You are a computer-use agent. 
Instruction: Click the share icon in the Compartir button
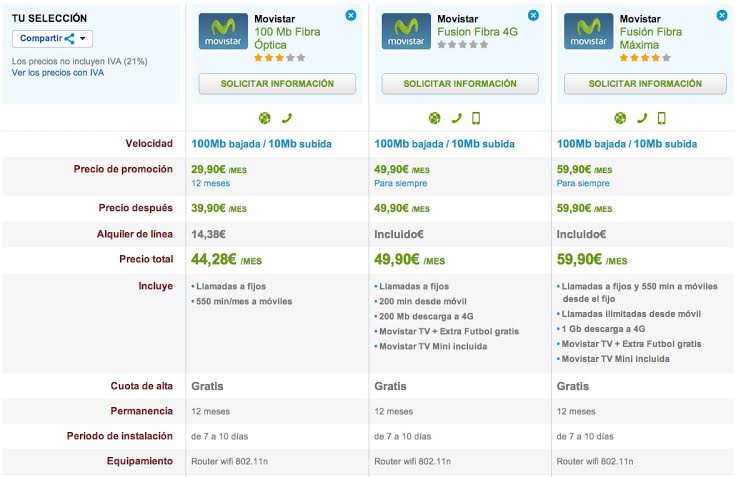[x=69, y=38]
